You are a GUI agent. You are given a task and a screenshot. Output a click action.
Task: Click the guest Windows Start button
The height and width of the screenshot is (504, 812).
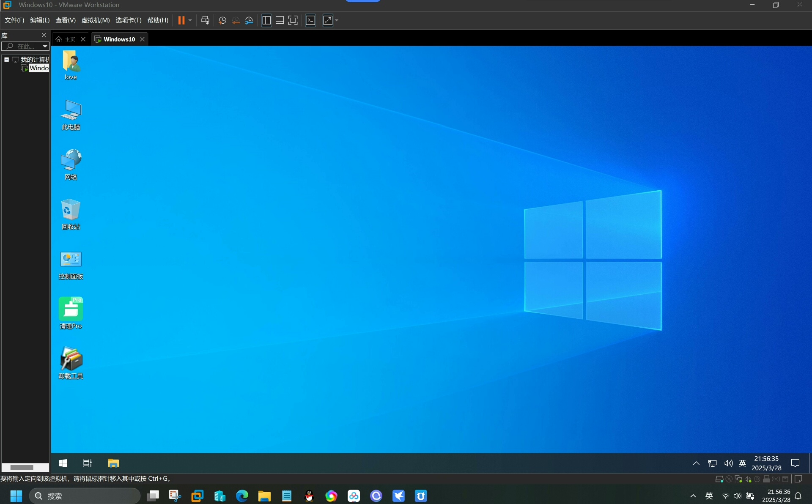click(x=63, y=463)
